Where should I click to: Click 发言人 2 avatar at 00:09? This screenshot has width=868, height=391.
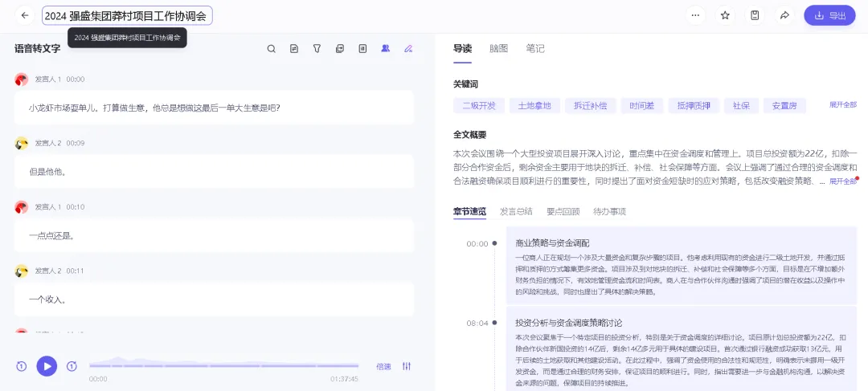(22, 143)
